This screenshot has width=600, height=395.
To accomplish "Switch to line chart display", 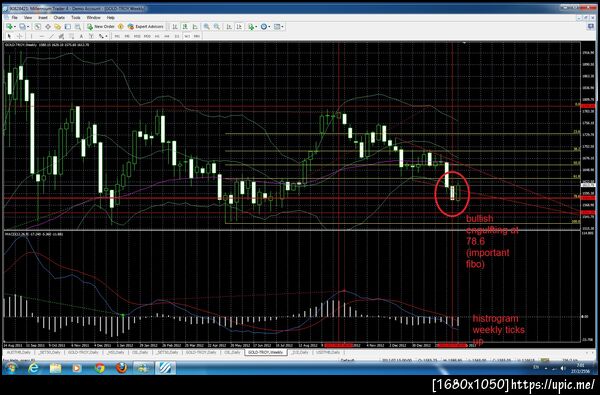I will tap(195, 26).
